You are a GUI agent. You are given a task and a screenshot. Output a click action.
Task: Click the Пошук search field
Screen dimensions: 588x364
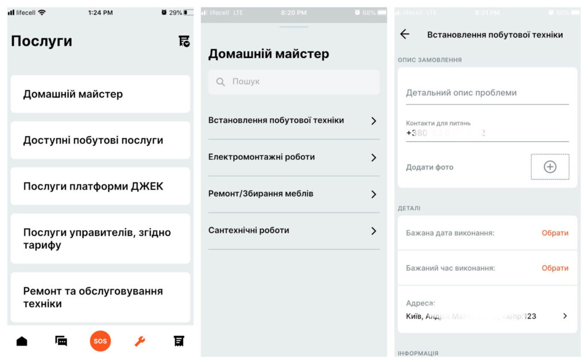pyautogui.click(x=293, y=82)
